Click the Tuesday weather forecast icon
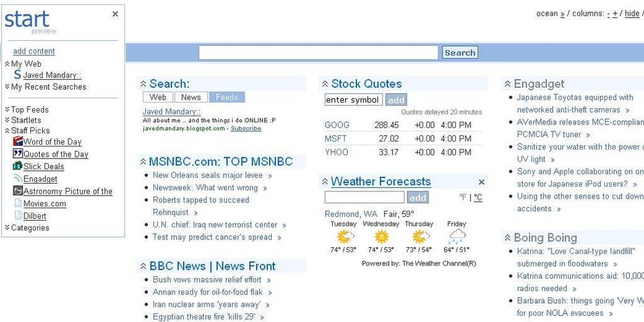Viewport: 644px width, 322px height. 344,237
